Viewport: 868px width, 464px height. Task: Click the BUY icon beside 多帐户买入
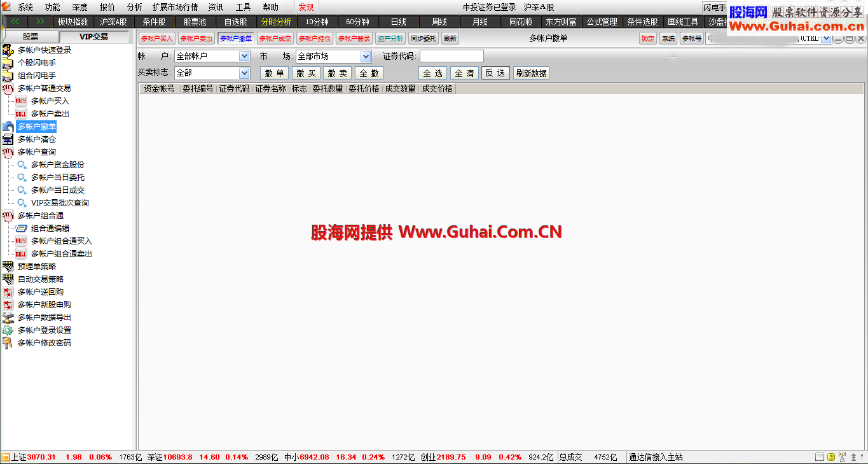click(x=21, y=101)
